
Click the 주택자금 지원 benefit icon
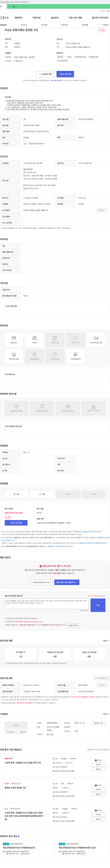[14, 356]
